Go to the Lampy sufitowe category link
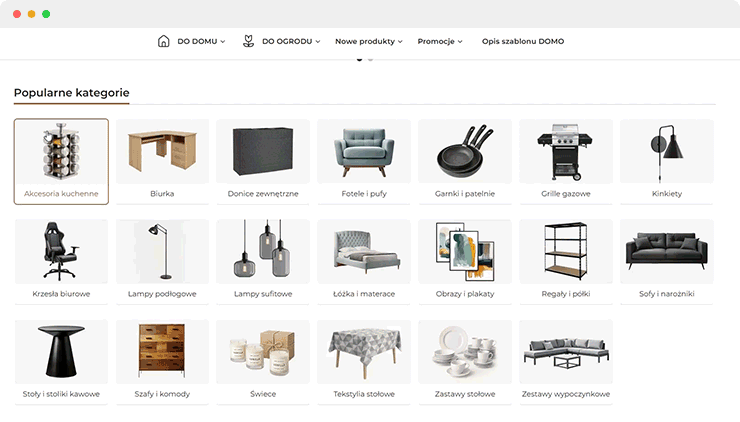740x422 pixels. coord(263,294)
